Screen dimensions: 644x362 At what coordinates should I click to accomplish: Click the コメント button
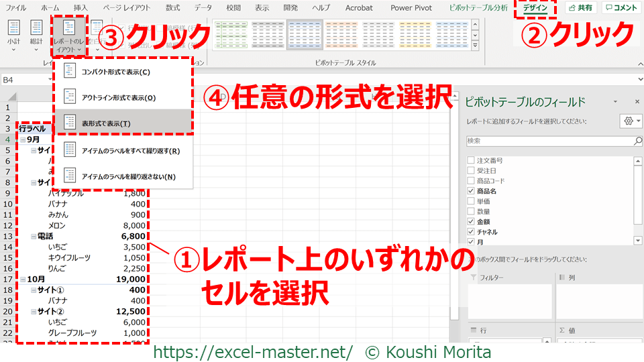(x=620, y=8)
